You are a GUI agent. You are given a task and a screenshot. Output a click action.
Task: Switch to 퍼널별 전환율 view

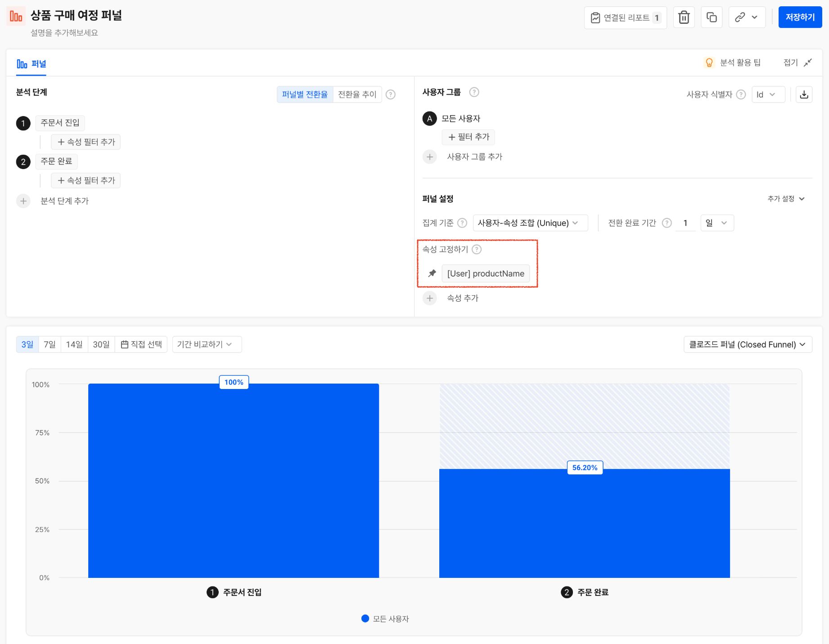click(x=305, y=94)
